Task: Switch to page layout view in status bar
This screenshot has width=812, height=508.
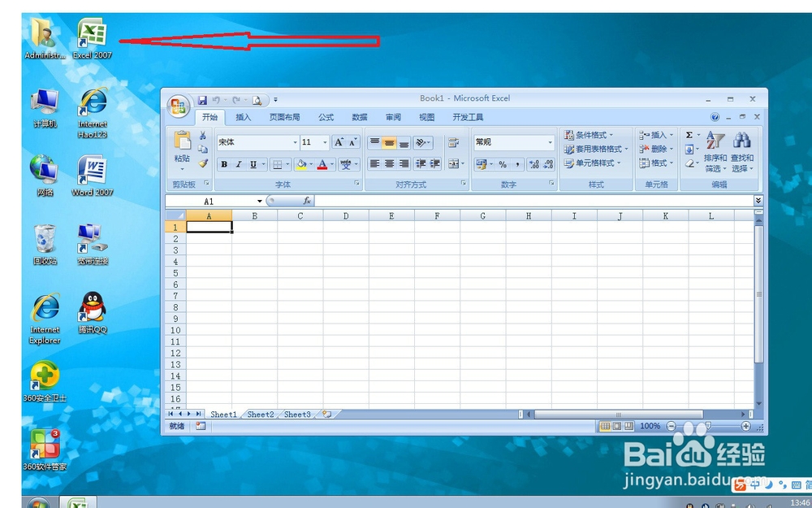Action: [617, 426]
